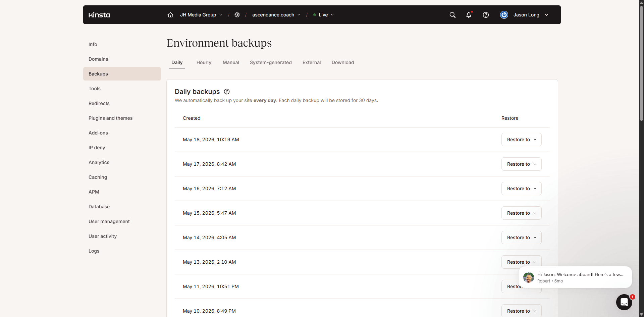The image size is (644, 317).
Task: Click the Environment backups heading
Action: (x=219, y=43)
